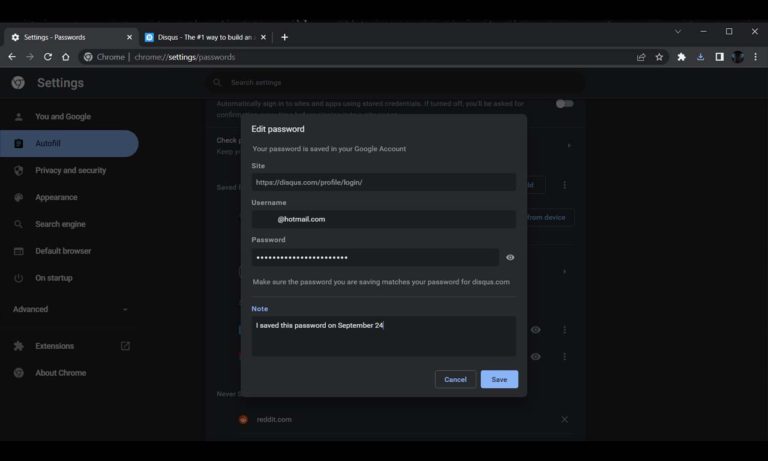Go back to previous page

coord(12,57)
